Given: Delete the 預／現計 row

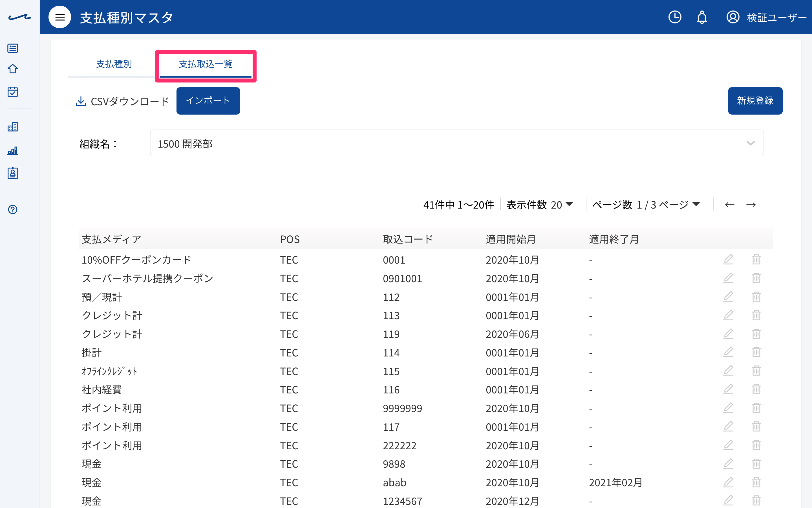Looking at the screenshot, I should click(756, 297).
